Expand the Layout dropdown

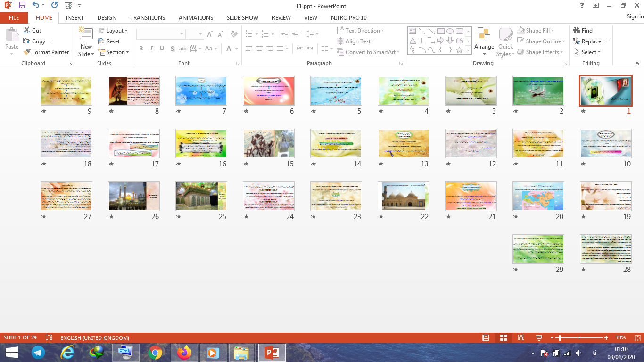coord(113,30)
